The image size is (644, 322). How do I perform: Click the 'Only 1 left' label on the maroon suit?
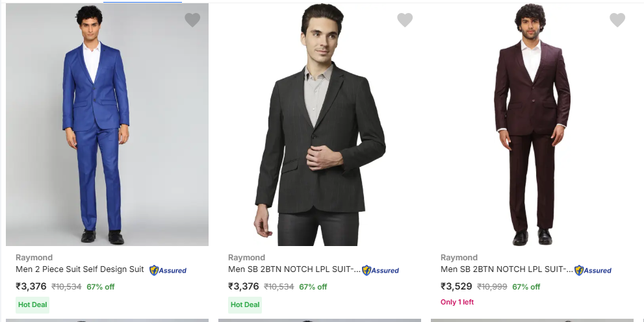click(x=457, y=302)
